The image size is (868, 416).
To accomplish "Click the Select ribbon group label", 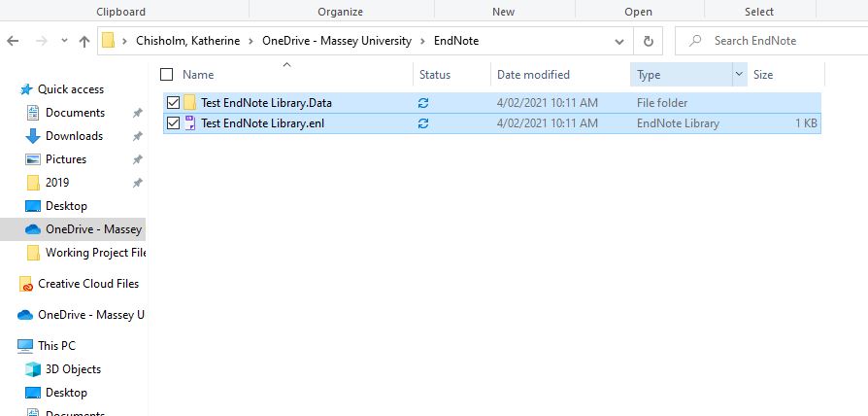I will click(x=759, y=12).
